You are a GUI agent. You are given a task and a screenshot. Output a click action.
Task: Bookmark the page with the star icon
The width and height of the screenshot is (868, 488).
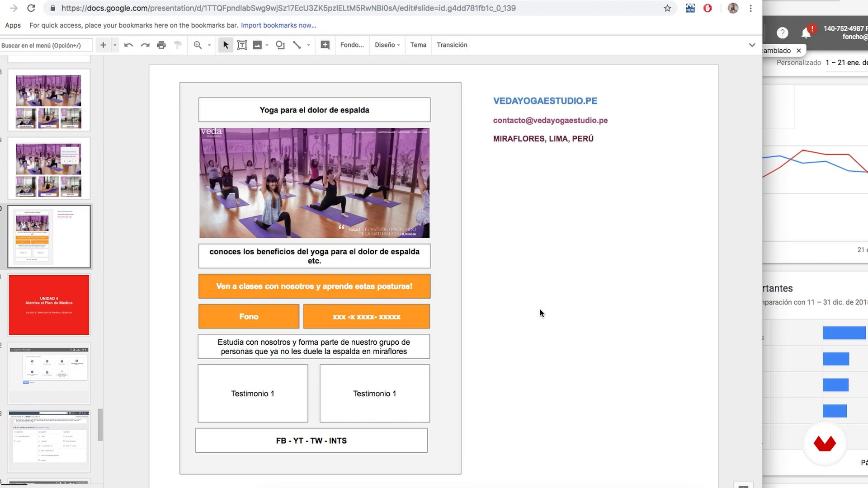[667, 8]
